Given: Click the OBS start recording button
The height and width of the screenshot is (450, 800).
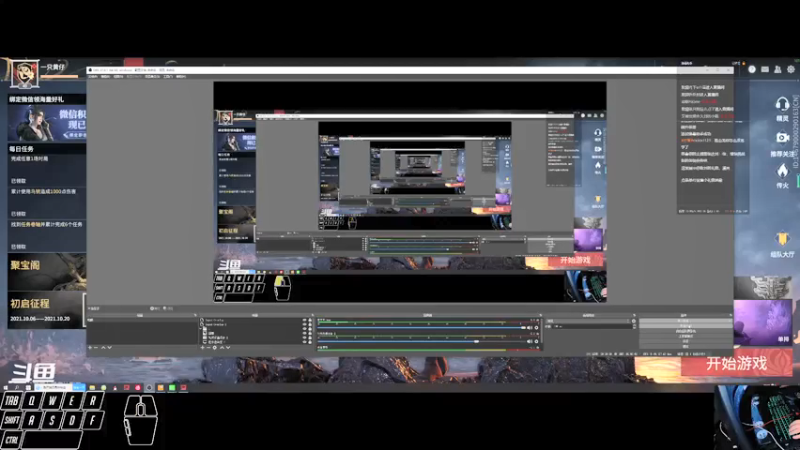Looking at the screenshot, I should coord(685,326).
